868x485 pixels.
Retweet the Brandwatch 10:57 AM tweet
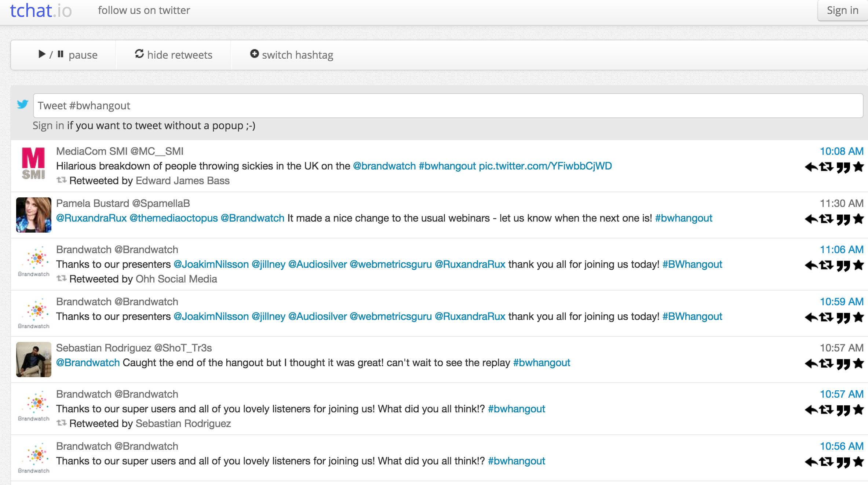(x=827, y=410)
